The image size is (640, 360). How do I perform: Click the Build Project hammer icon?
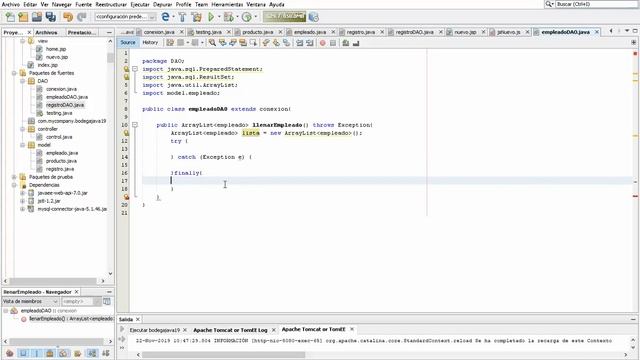pyautogui.click(x=182, y=17)
